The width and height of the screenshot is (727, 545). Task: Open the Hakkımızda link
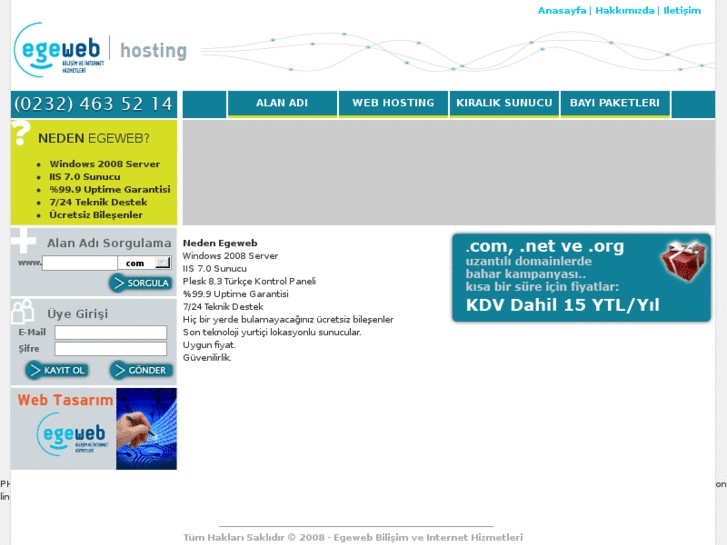pos(625,11)
